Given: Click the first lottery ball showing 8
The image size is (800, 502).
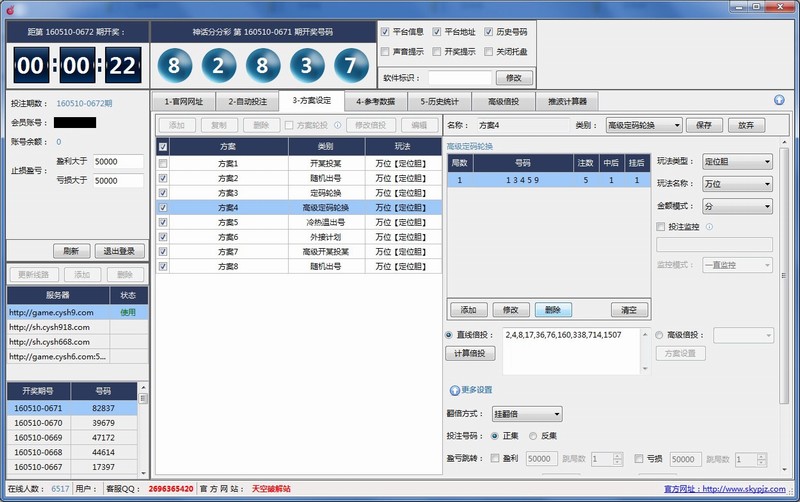Looking at the screenshot, I should [x=175, y=67].
